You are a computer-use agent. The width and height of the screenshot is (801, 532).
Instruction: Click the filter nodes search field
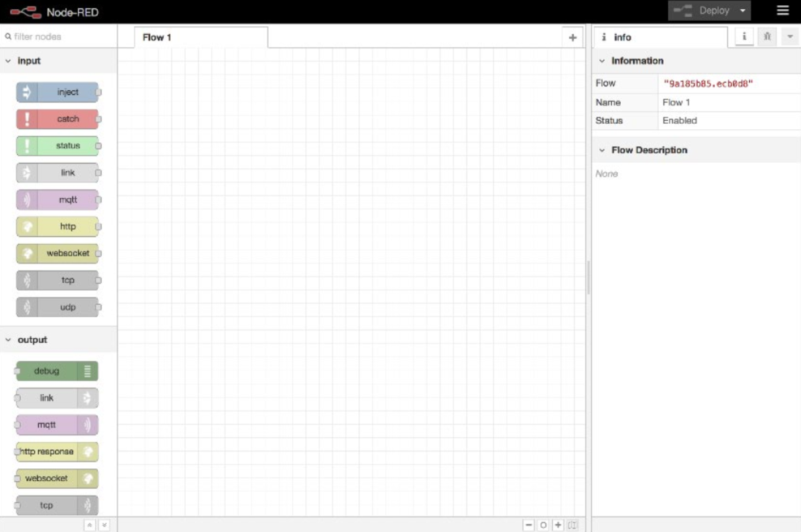(58, 36)
